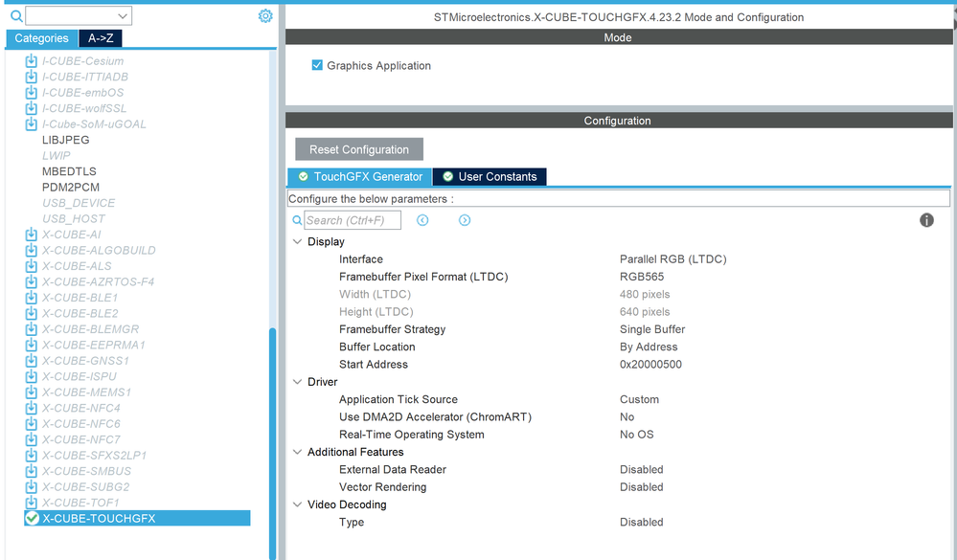The width and height of the screenshot is (957, 560).
Task: Open the parameter info icon
Action: point(926,220)
